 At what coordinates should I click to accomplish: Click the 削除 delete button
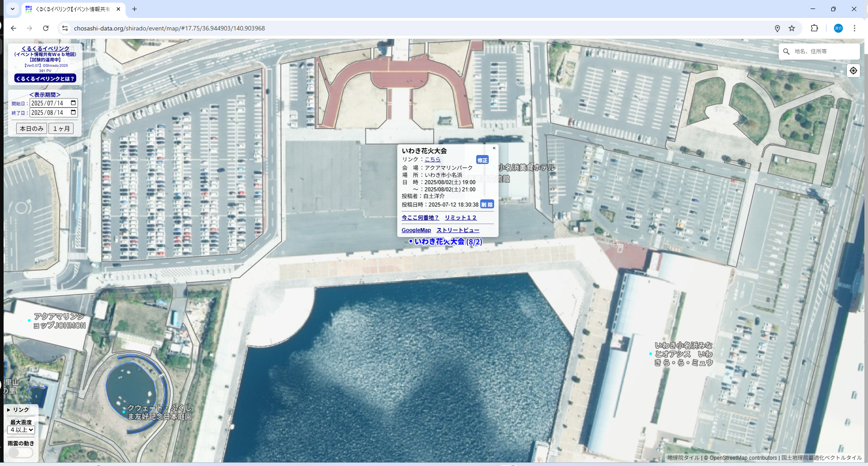[487, 204]
